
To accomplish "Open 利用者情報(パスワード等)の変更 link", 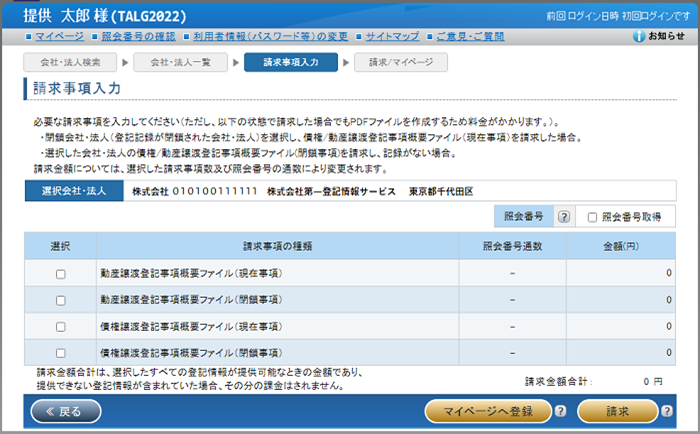I will pos(271,36).
